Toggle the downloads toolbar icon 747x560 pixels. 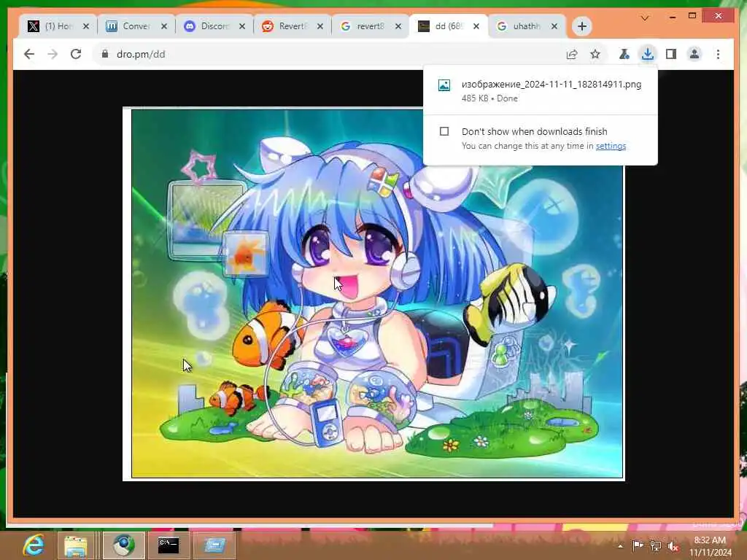coord(648,54)
